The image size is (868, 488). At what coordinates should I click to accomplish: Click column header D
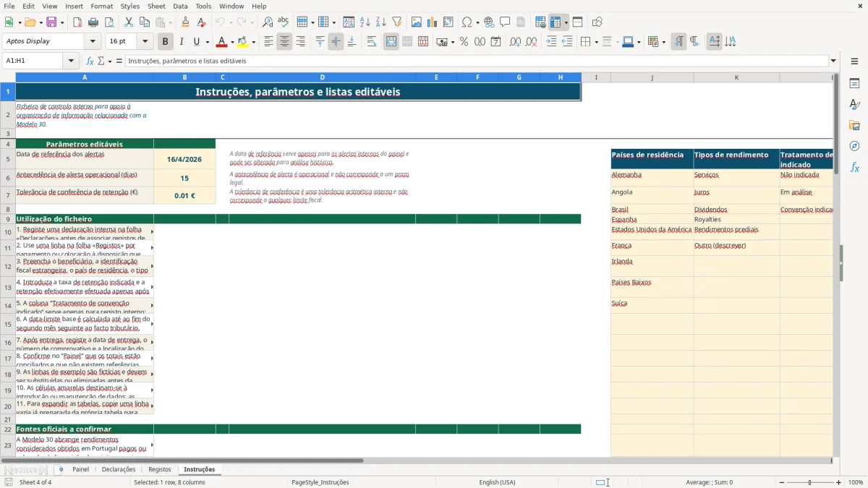322,77
